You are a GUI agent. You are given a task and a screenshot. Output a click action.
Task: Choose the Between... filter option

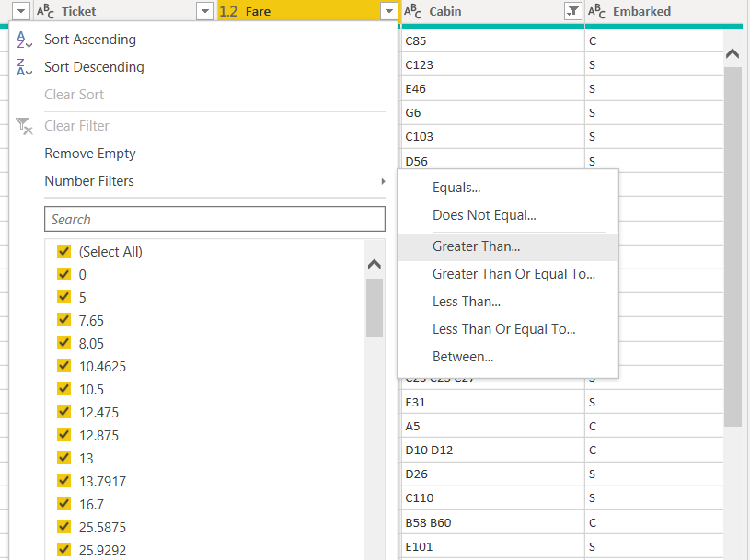click(463, 357)
